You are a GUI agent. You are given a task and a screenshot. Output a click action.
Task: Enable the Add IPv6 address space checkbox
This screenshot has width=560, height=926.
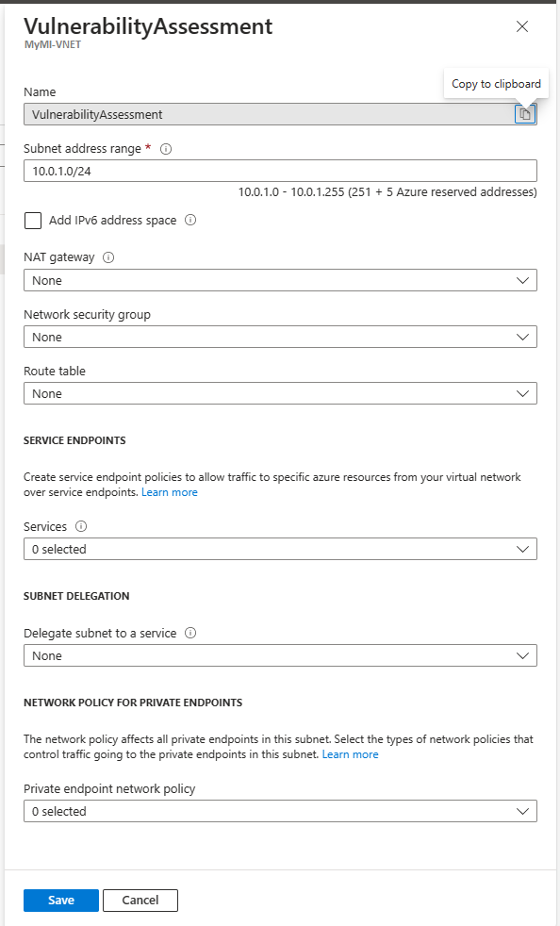click(x=32, y=220)
